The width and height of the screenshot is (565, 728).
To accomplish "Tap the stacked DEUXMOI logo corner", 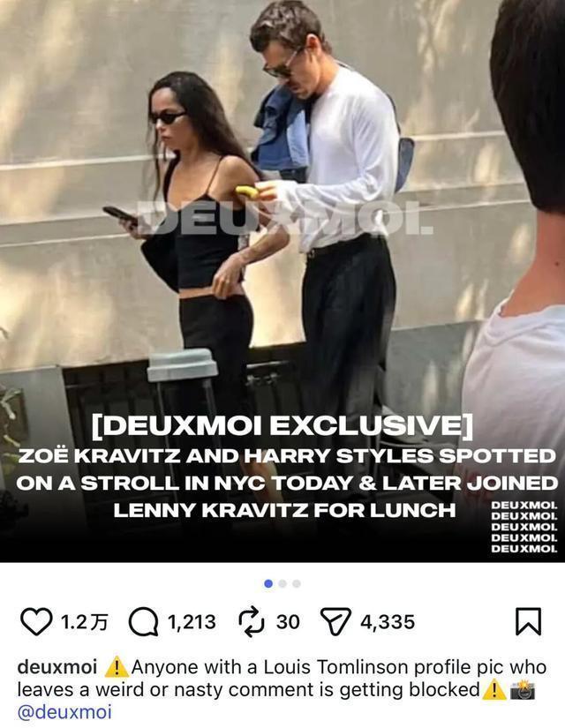I will coord(524,527).
